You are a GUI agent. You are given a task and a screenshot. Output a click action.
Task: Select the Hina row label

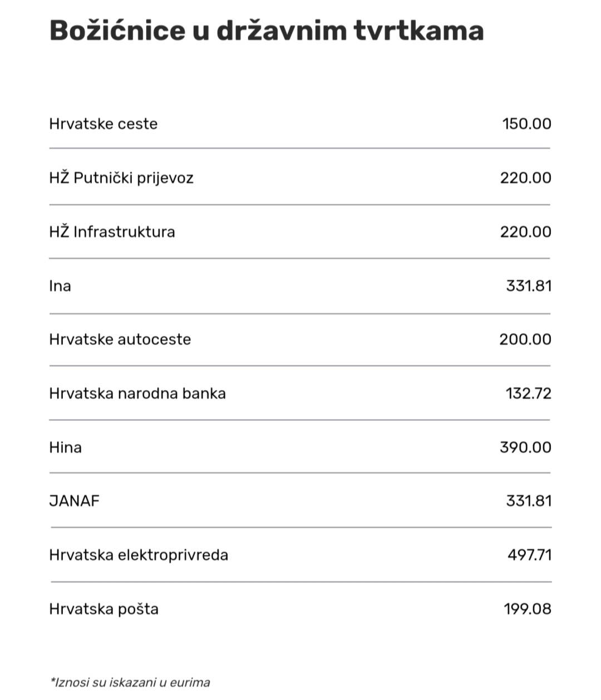coord(66,448)
